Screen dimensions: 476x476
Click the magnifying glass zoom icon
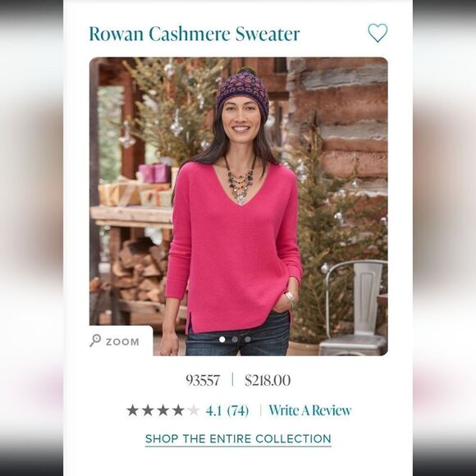coord(95,341)
